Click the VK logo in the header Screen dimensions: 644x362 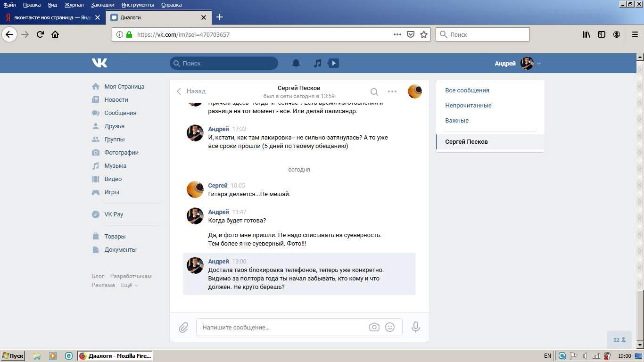coord(99,63)
